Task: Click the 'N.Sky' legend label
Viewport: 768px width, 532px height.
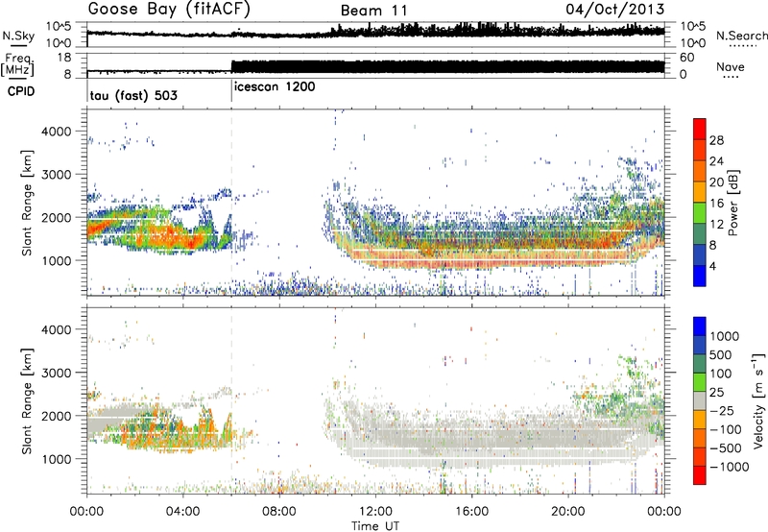Action: [x=18, y=36]
